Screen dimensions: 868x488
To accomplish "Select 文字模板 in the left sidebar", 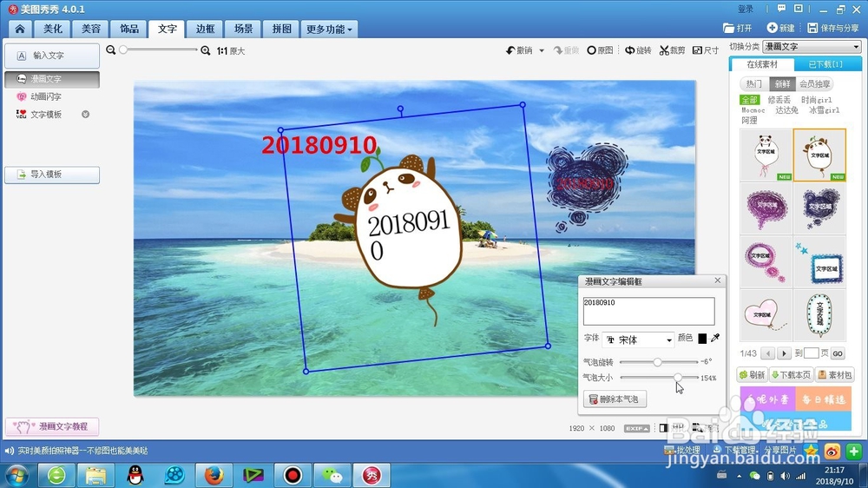I will (x=39, y=114).
